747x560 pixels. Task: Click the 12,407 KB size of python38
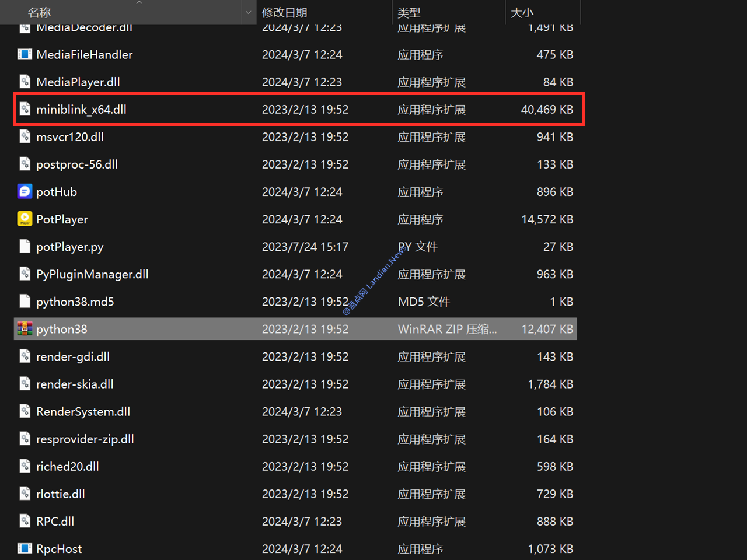[x=547, y=329]
